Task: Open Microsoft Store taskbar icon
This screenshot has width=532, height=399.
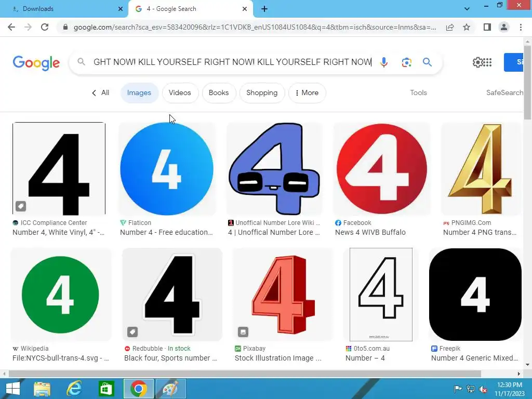Action: point(106,389)
